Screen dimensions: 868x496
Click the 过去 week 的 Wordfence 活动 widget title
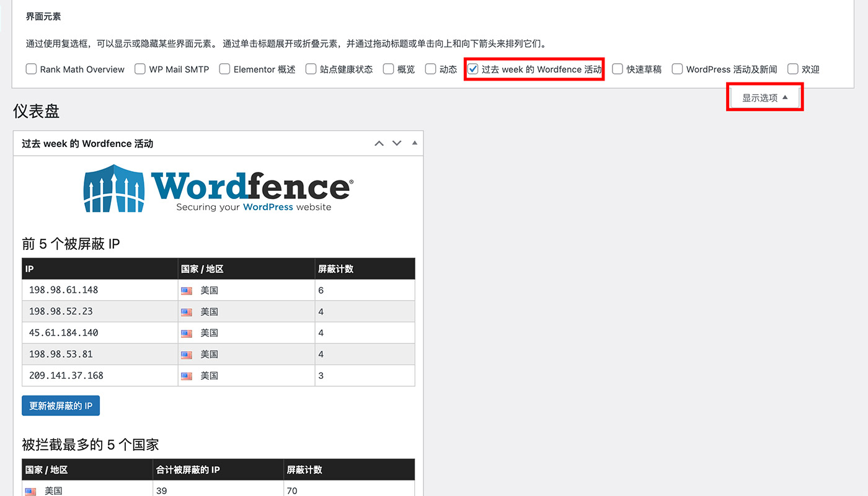(x=87, y=143)
